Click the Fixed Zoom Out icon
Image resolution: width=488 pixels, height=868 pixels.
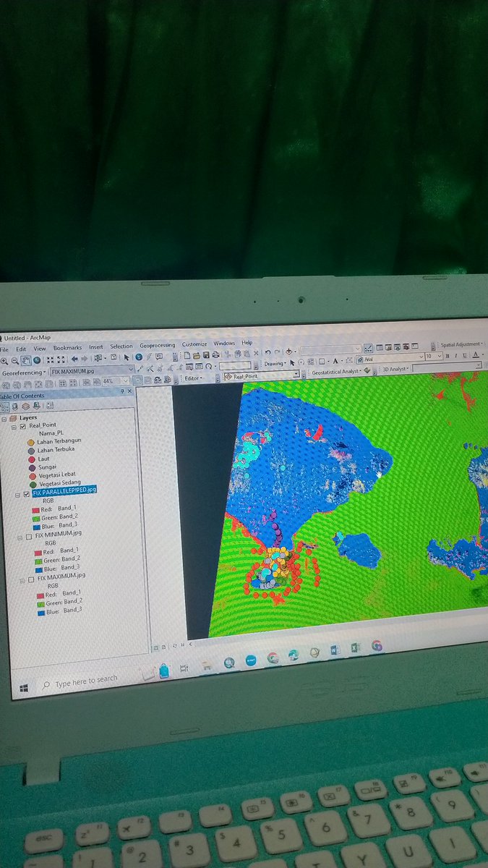(61, 359)
